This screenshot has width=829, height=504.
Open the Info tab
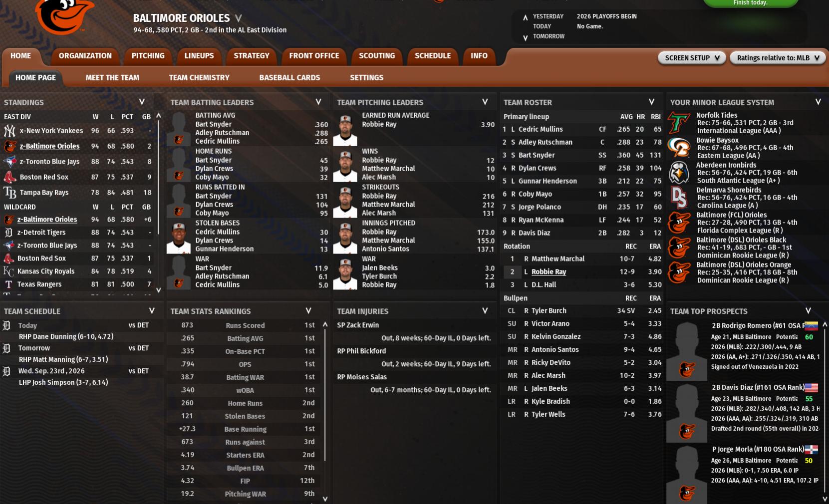479,56
